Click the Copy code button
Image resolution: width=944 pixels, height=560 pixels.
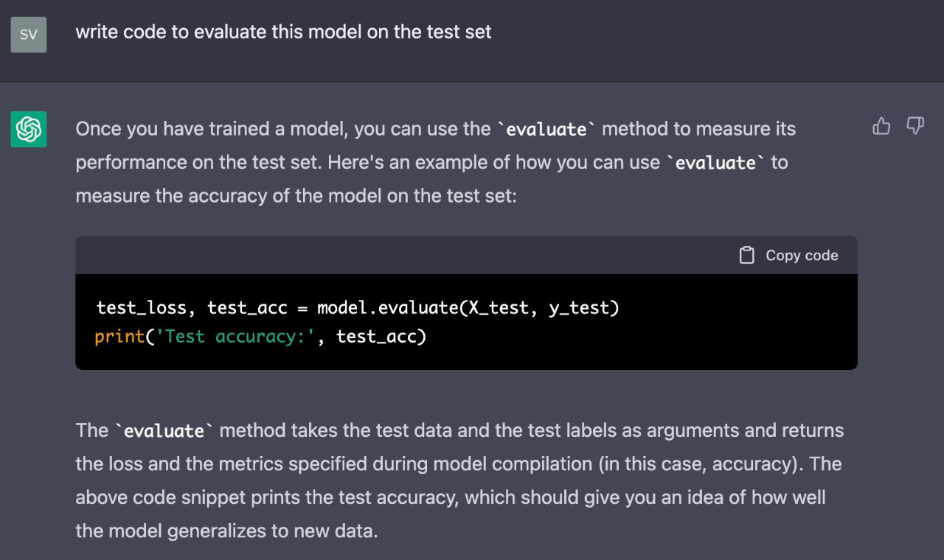(788, 255)
